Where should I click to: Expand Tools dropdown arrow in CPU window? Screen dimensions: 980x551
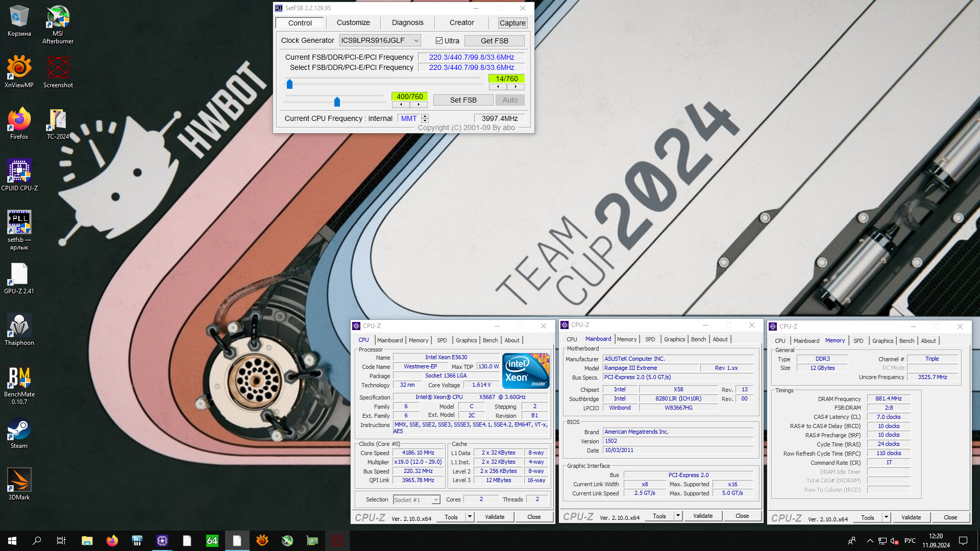tap(470, 517)
